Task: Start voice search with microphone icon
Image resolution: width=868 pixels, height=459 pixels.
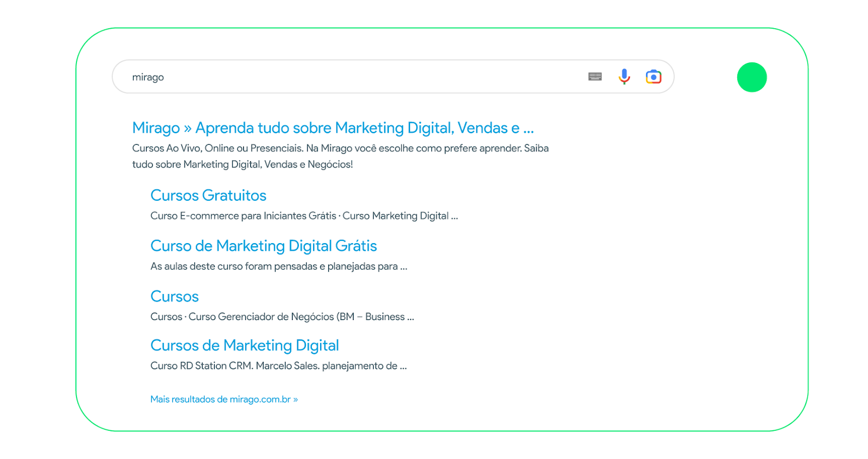Action: click(624, 76)
